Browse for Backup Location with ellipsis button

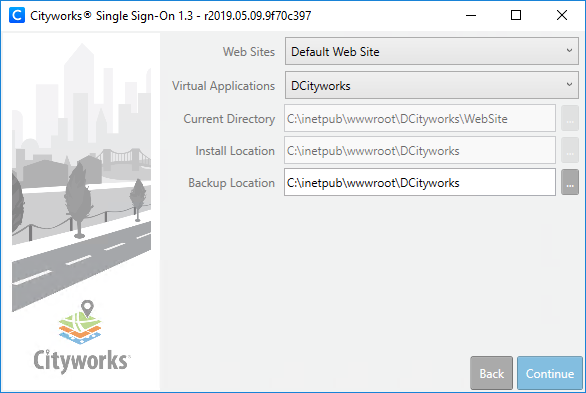570,182
